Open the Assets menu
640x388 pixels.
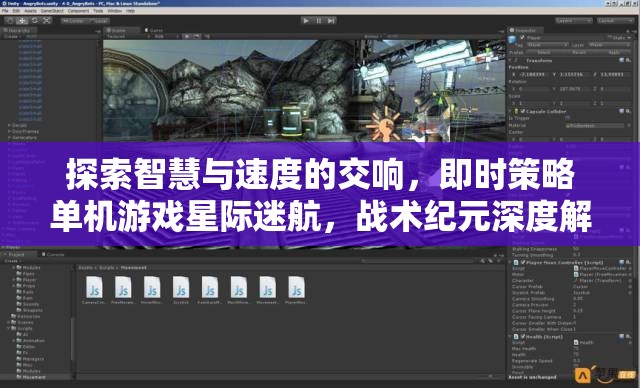point(30,11)
